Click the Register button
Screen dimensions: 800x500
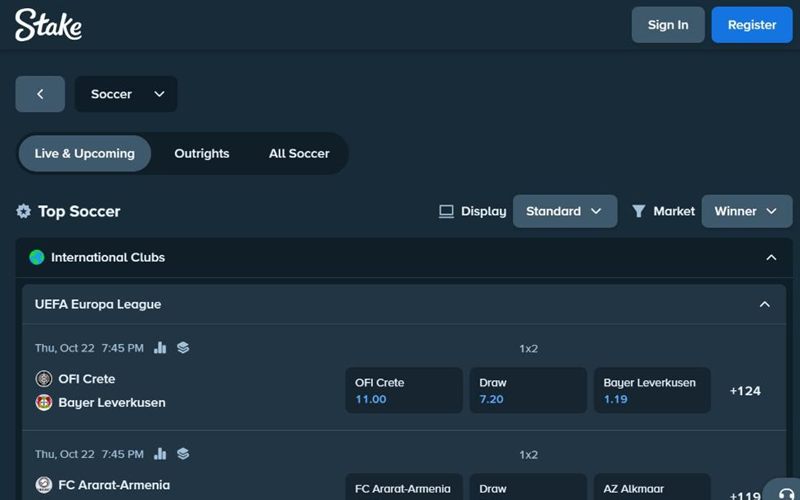tap(752, 24)
